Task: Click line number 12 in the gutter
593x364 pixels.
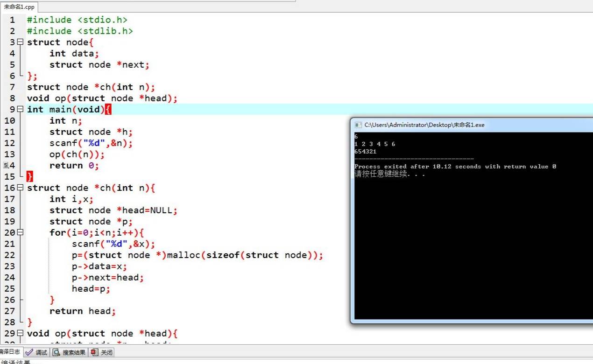Action: 10,143
